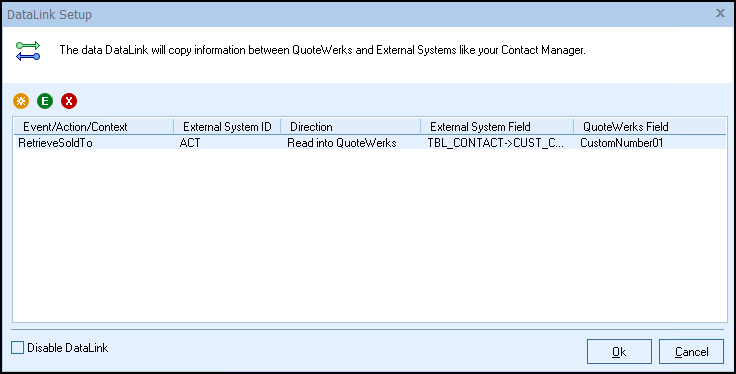Click the External System Field header

(x=497, y=127)
